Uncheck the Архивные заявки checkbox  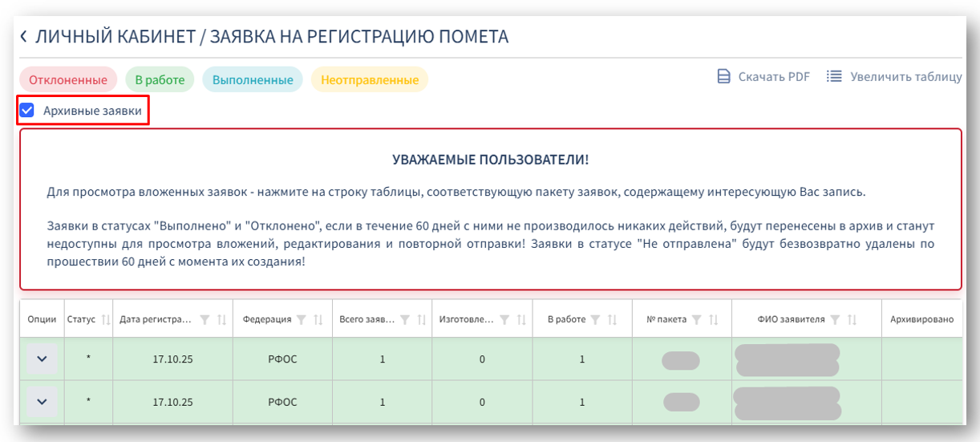click(x=27, y=111)
